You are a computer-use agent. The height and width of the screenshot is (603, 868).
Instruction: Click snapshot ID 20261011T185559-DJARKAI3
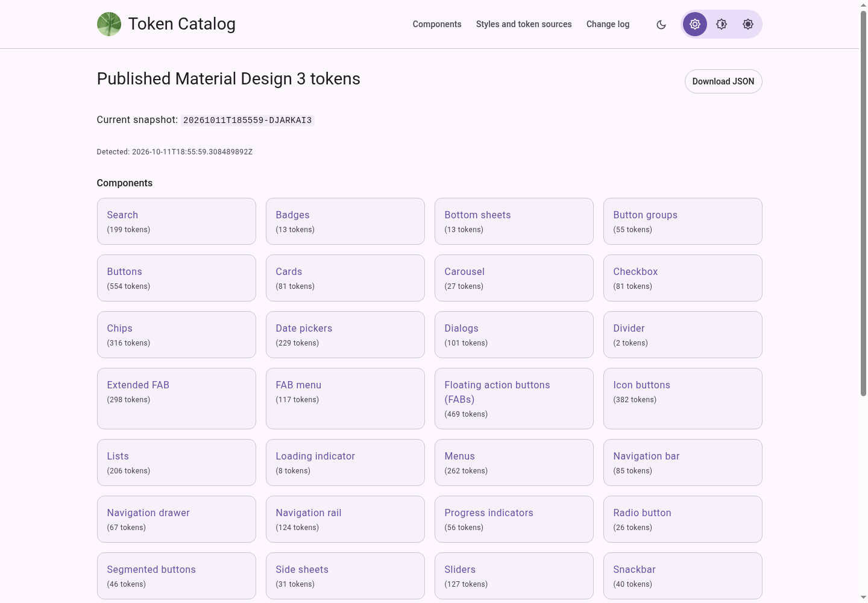click(x=248, y=120)
